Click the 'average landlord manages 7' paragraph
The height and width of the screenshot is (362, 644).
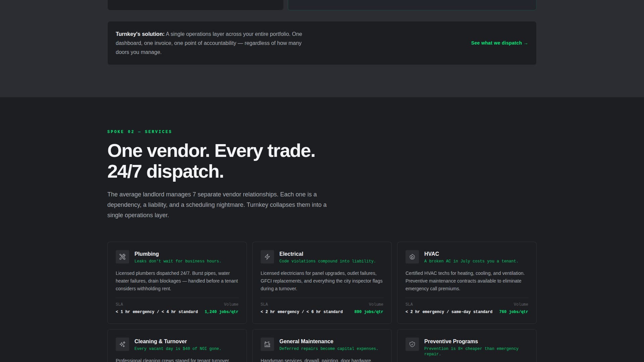pyautogui.click(x=217, y=205)
